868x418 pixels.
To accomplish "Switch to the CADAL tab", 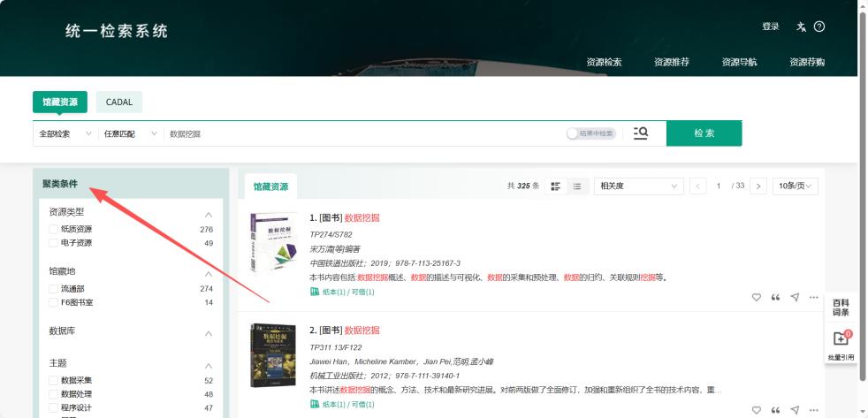I will (x=118, y=103).
